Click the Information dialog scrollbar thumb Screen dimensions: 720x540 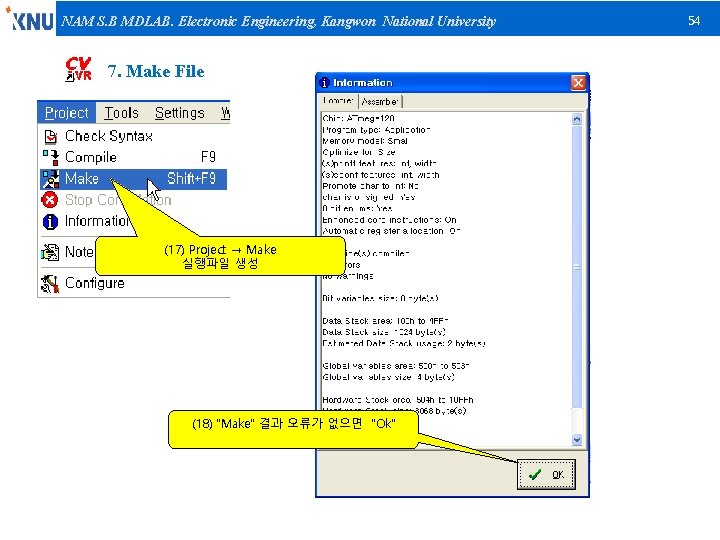coord(577,267)
